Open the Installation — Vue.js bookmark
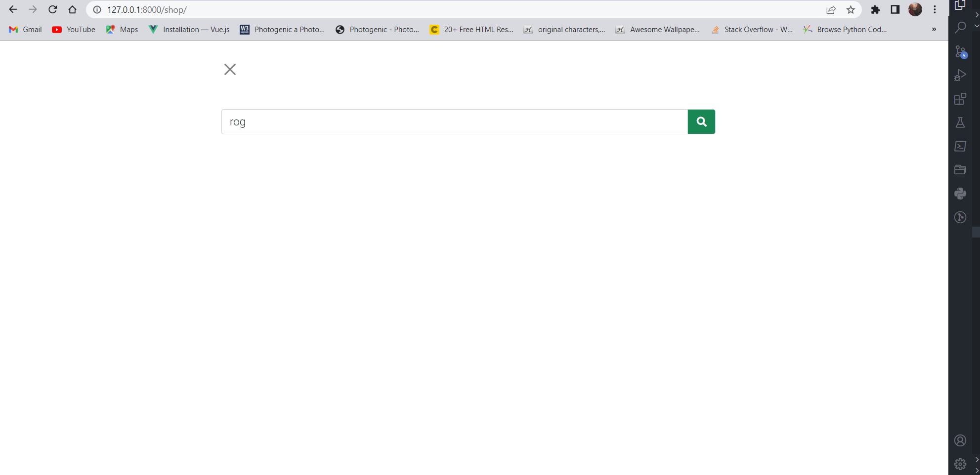This screenshot has width=980, height=475. (x=189, y=30)
